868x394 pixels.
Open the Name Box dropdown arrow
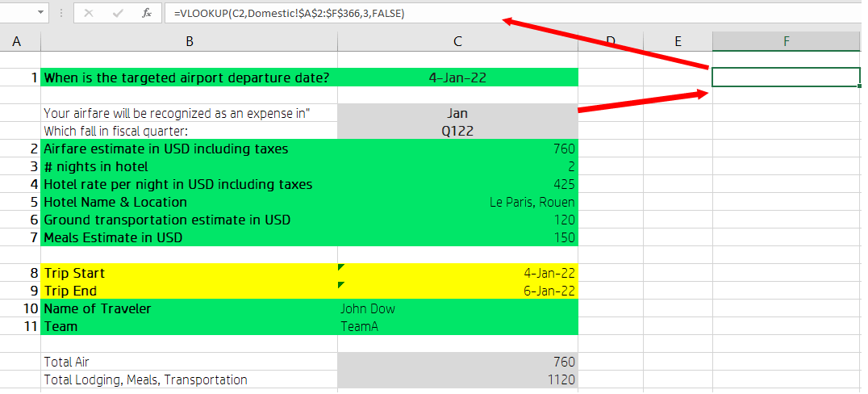(40, 12)
